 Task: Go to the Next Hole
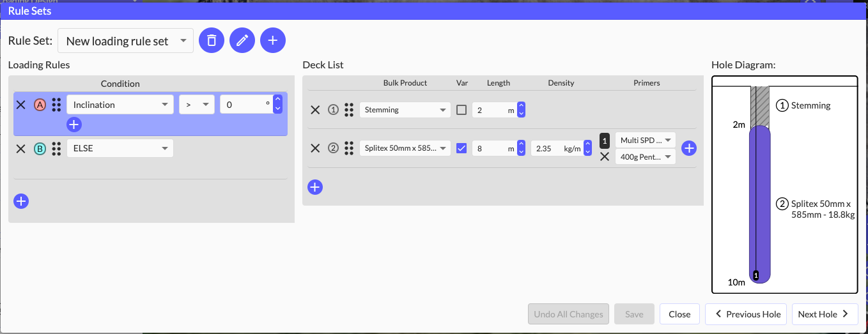823,314
